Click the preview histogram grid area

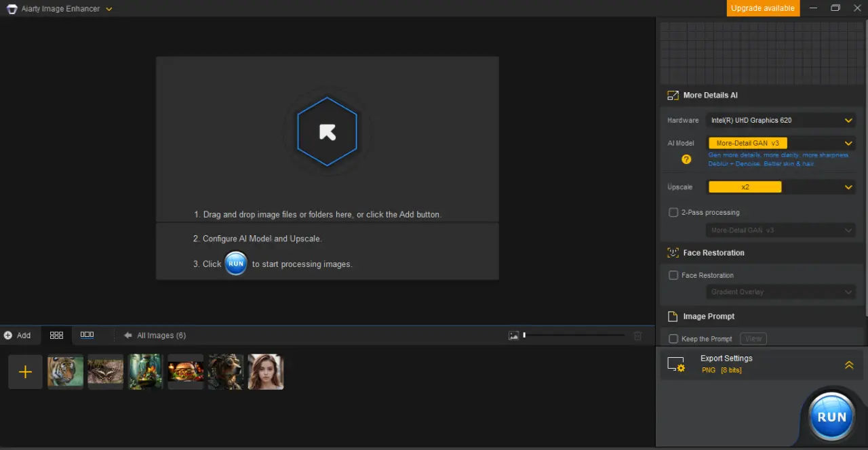coord(760,53)
